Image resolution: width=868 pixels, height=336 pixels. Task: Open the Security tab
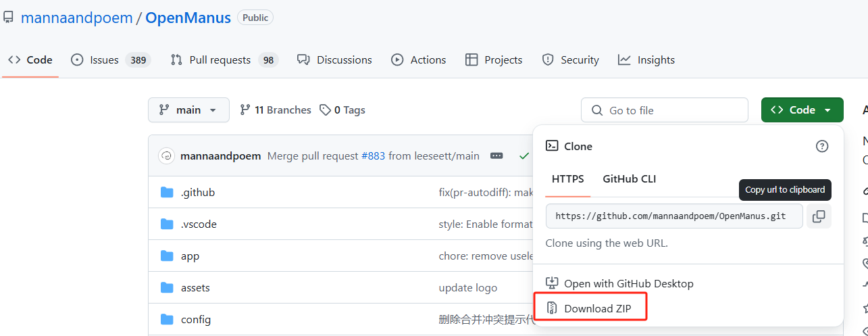click(x=571, y=59)
